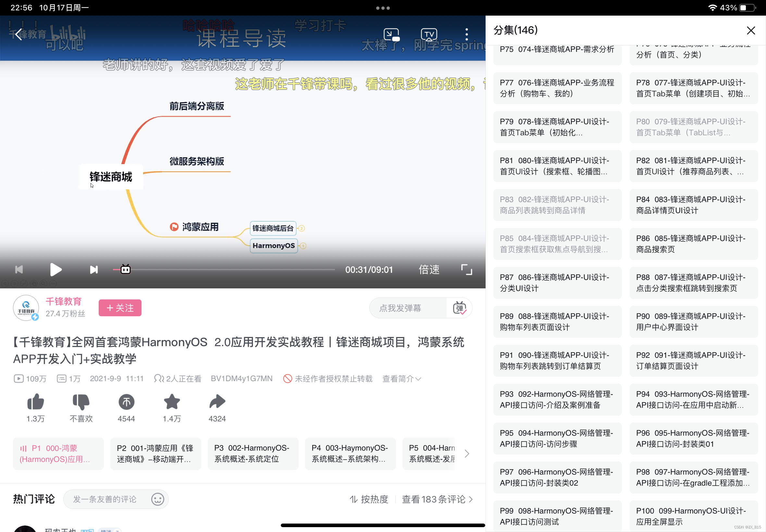Open episode P90 089 用户中心界面设计
Viewport: 766px width, 532px height.
coord(694,322)
